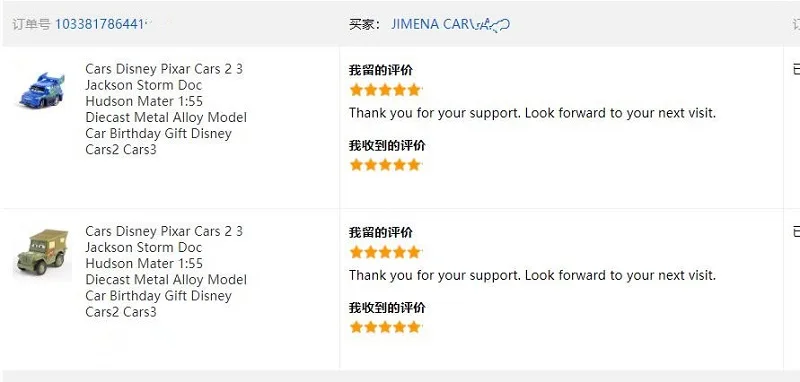Image resolution: width=800 pixels, height=382 pixels.
Task: Select second 'Thank you for your support' review text
Action: tap(532, 275)
